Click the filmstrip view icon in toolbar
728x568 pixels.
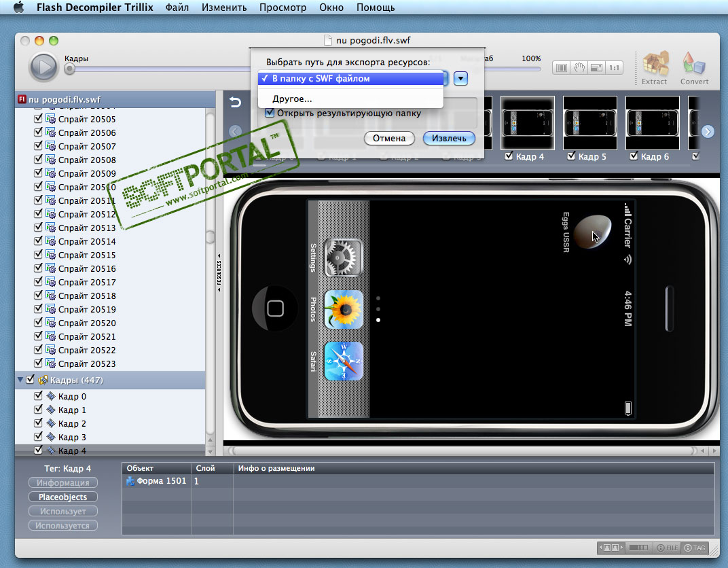tap(562, 68)
